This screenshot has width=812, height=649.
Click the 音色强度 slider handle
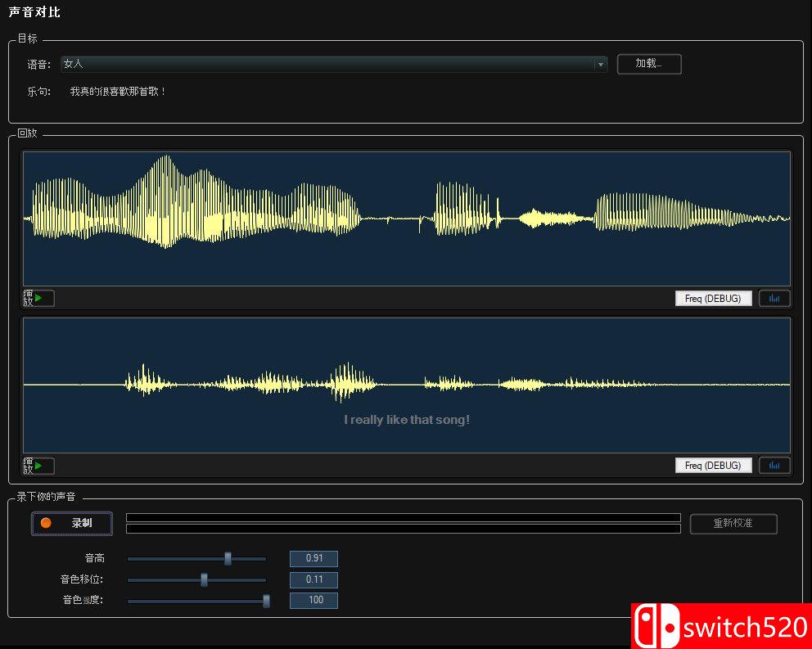[x=266, y=601]
